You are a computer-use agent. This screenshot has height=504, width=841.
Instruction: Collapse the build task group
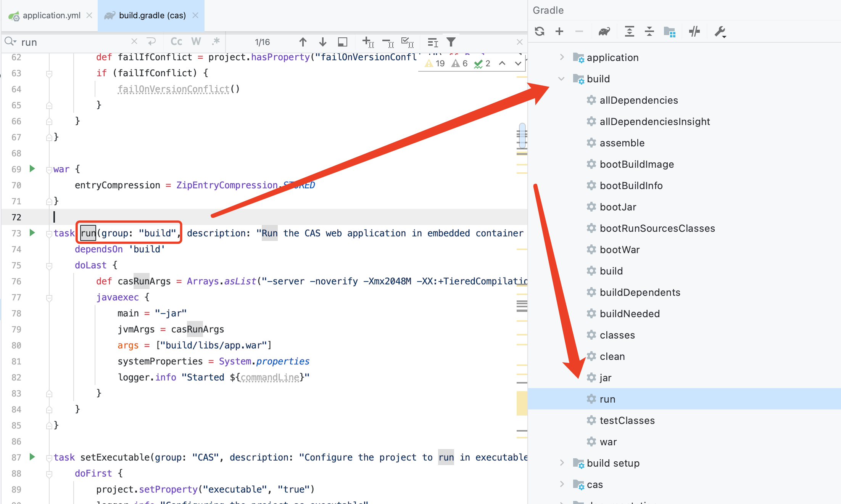(x=561, y=79)
